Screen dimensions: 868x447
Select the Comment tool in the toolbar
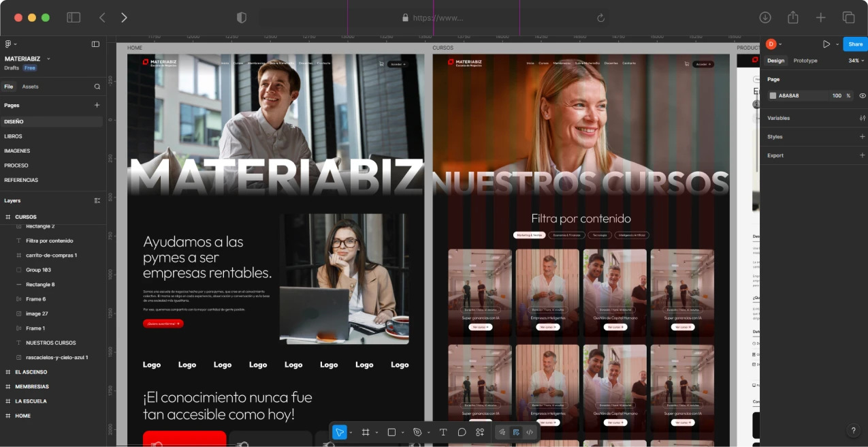(x=462, y=432)
